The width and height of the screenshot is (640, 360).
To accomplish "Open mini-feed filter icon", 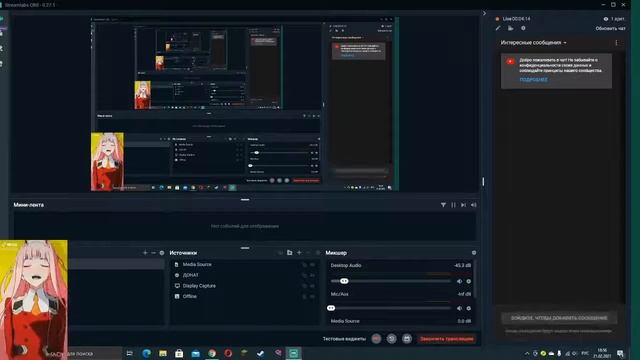I will (x=443, y=205).
